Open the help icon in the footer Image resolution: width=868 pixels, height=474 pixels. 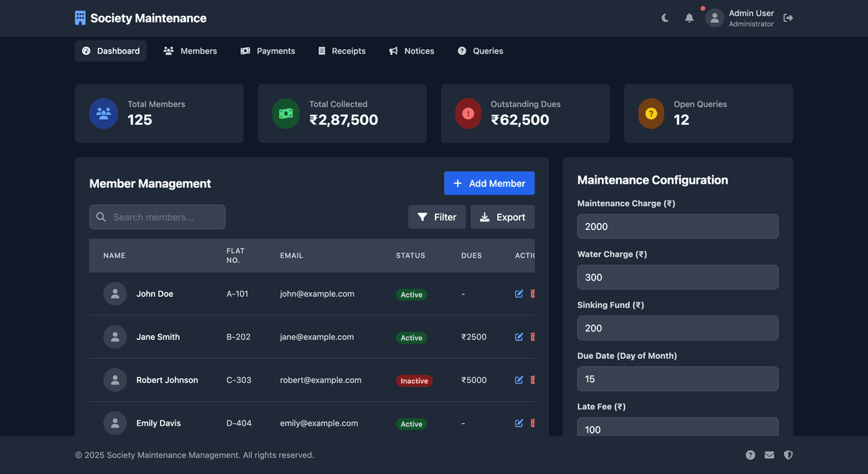pyautogui.click(x=750, y=455)
